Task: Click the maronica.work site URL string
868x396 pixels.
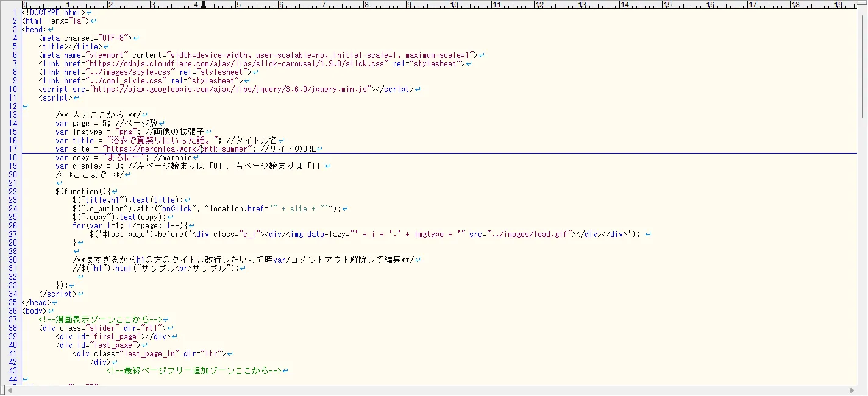Action: click(x=177, y=149)
